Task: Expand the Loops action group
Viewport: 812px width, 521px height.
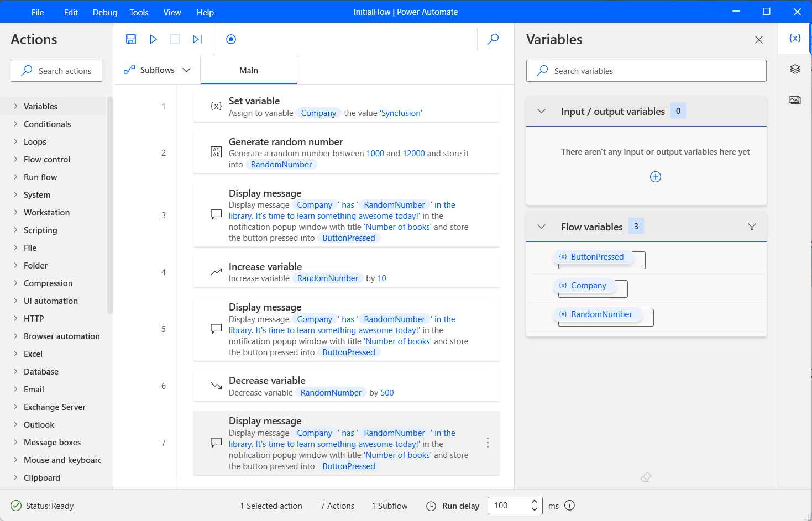Action: [15, 141]
